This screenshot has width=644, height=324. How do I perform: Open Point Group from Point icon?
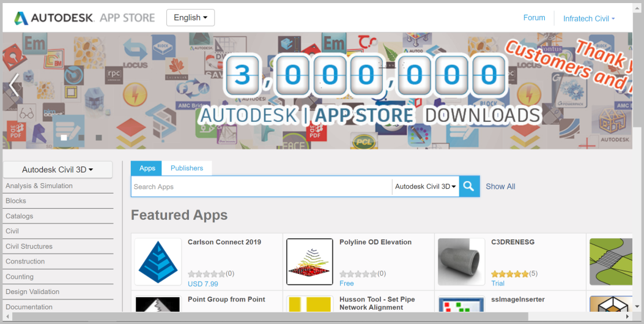pyautogui.click(x=158, y=304)
